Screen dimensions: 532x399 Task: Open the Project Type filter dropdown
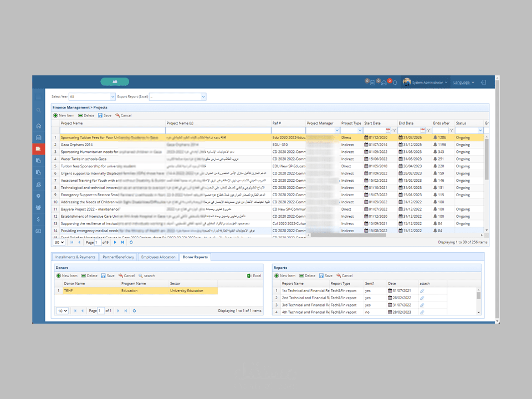tap(360, 130)
